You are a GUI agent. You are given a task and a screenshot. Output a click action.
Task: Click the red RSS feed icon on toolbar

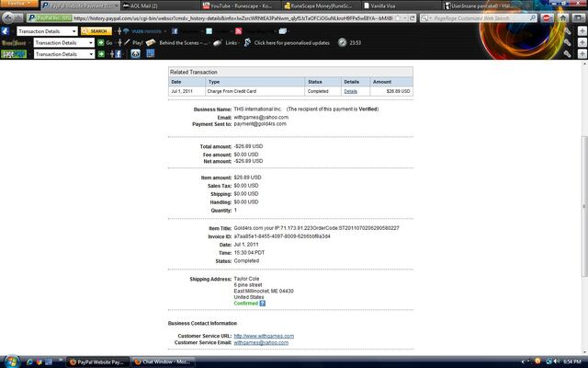tap(239, 31)
